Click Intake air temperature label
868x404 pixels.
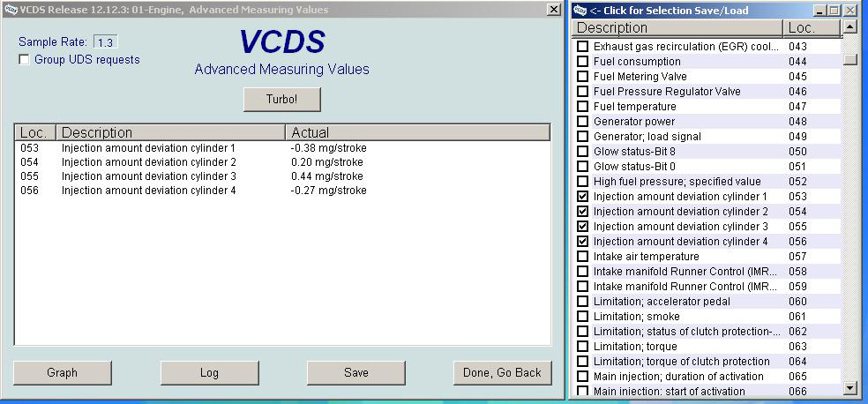(646, 256)
